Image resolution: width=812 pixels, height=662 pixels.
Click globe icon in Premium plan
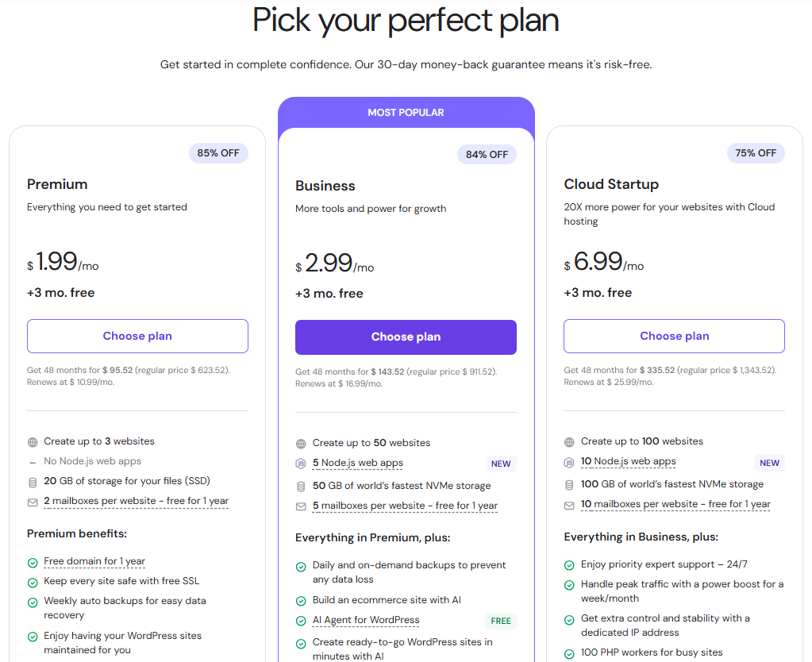33,442
